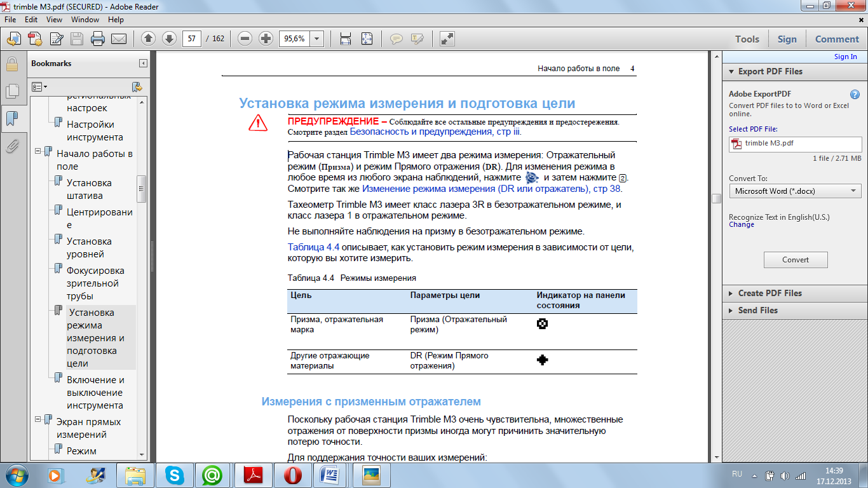Click the Convert button

point(796,259)
